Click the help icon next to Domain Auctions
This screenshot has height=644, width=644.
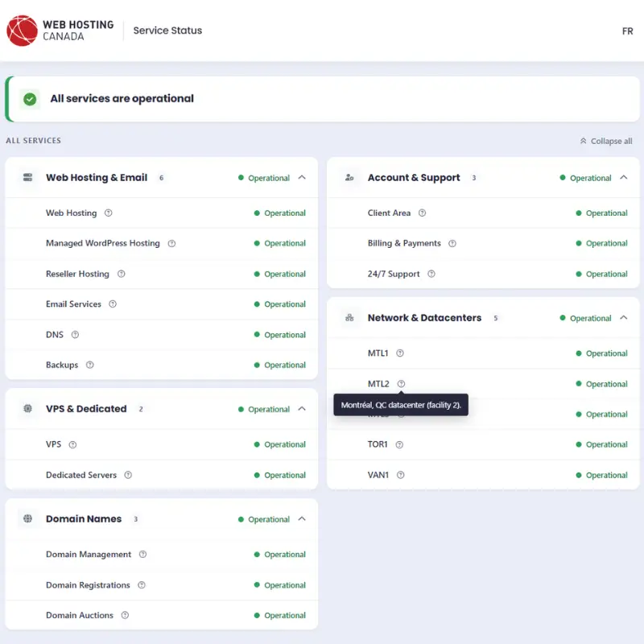[126, 615]
